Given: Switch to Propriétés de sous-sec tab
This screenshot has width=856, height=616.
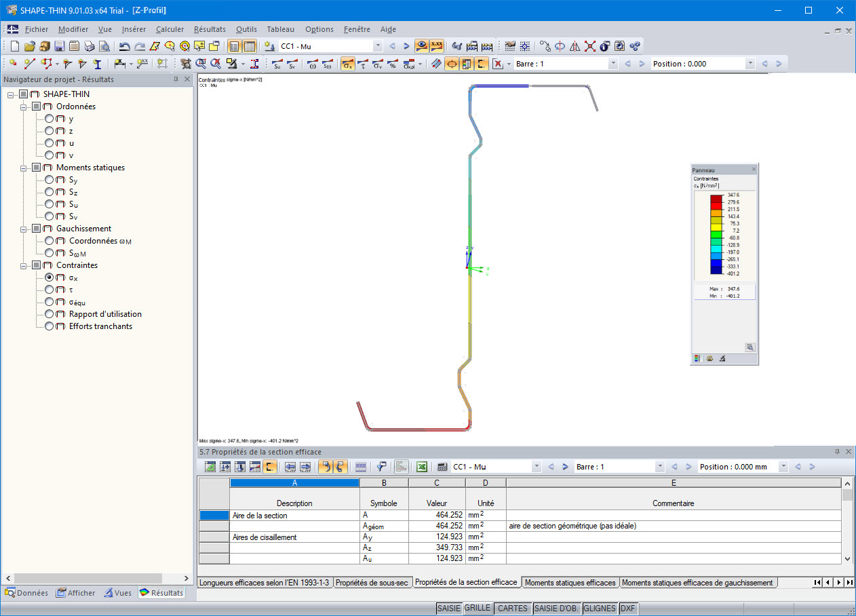Looking at the screenshot, I should [372, 582].
